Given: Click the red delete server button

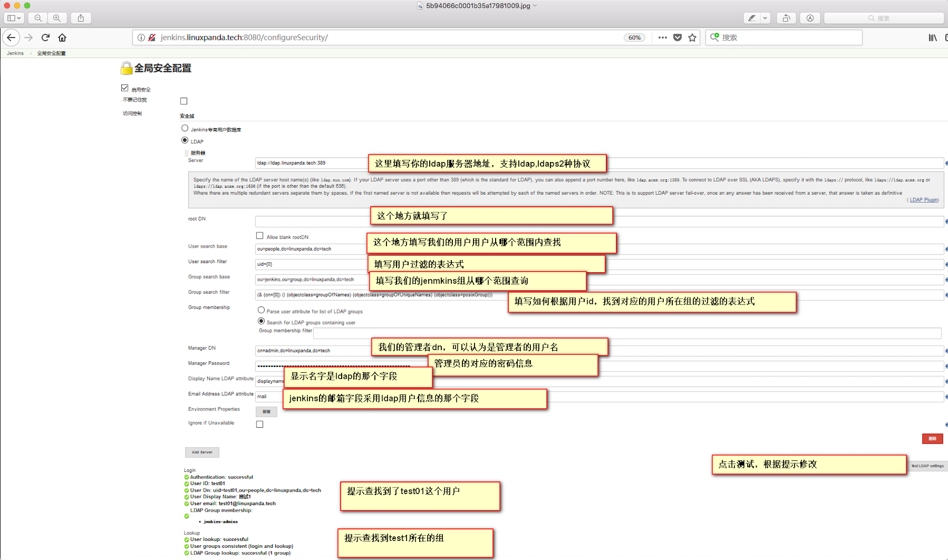Looking at the screenshot, I should [932, 439].
